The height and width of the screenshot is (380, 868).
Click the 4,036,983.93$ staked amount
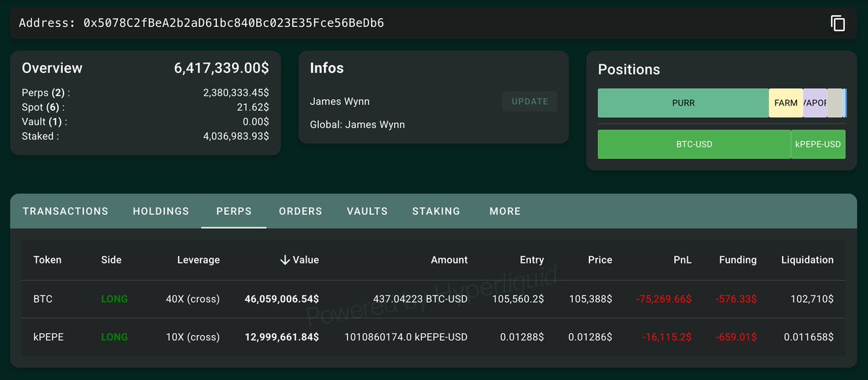pos(237,136)
